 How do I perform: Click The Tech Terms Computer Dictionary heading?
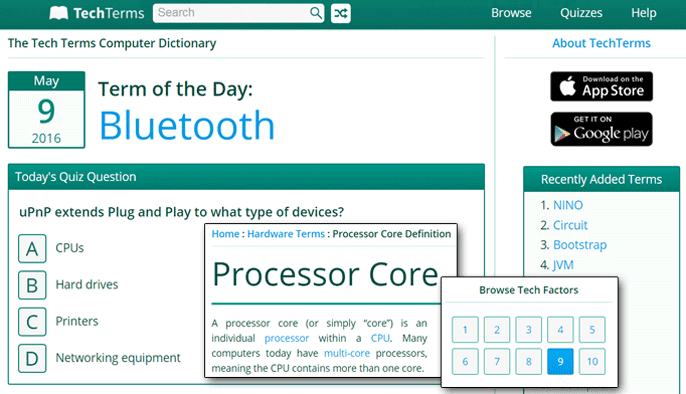point(112,43)
